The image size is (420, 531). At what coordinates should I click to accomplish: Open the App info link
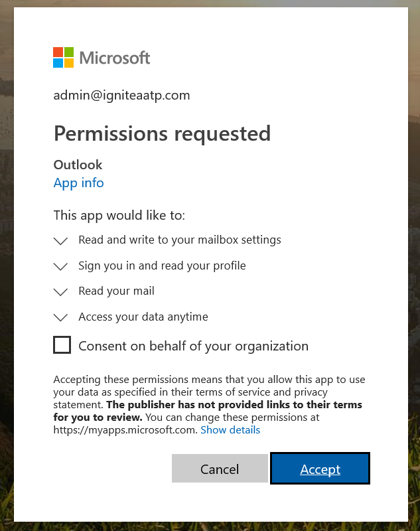click(x=78, y=183)
